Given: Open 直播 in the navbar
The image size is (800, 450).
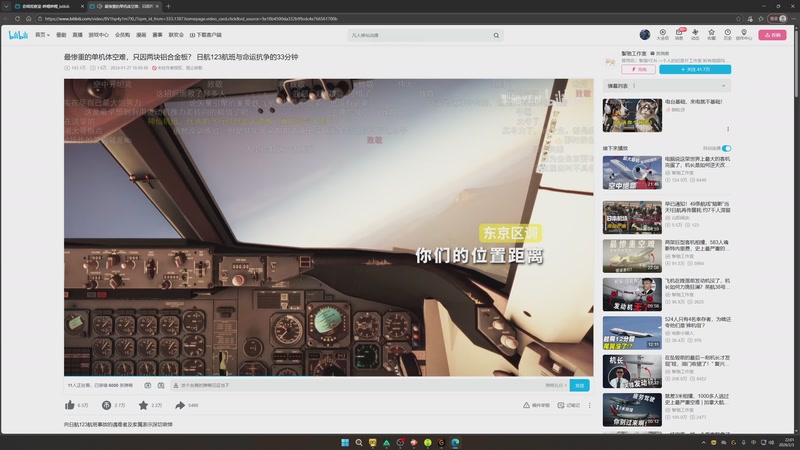Looking at the screenshot, I should click(x=78, y=35).
